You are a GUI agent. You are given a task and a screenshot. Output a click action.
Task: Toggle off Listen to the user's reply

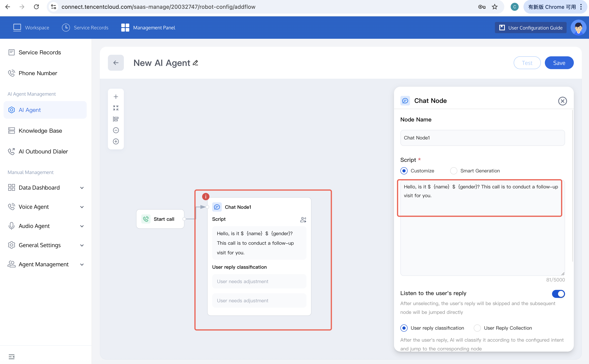pyautogui.click(x=558, y=294)
